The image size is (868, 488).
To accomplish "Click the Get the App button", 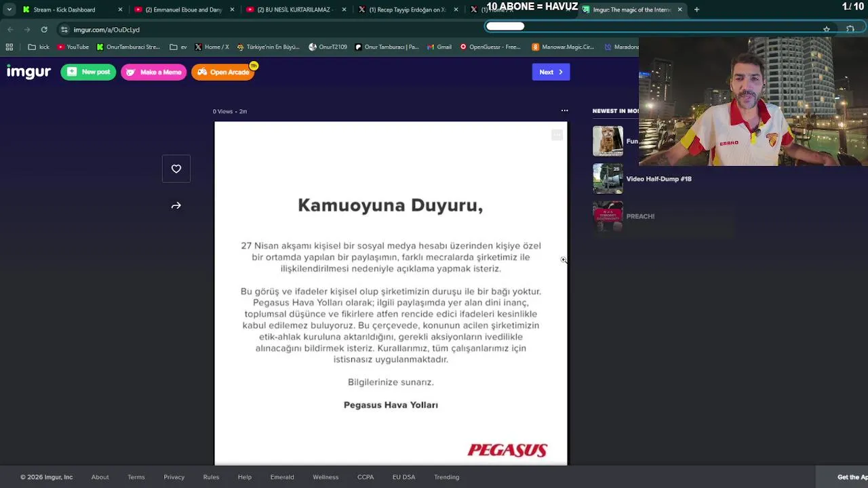I will [843, 477].
